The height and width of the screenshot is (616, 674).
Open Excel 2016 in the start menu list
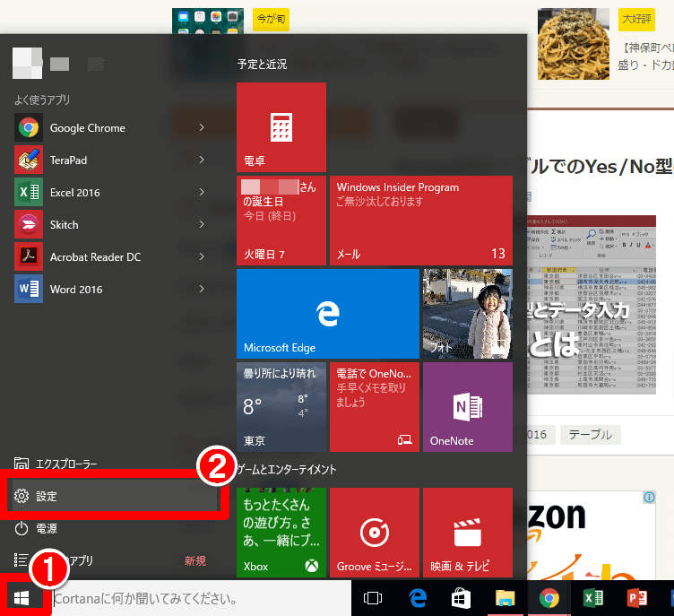point(112,192)
